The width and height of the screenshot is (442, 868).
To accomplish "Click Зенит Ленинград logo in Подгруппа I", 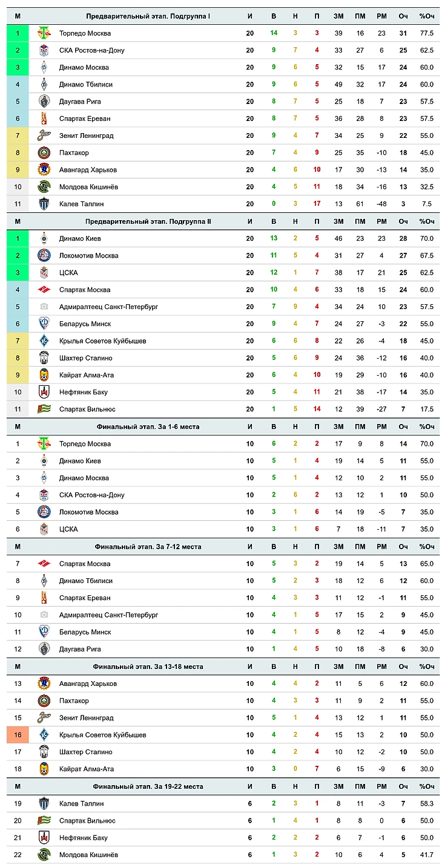I will tap(44, 135).
